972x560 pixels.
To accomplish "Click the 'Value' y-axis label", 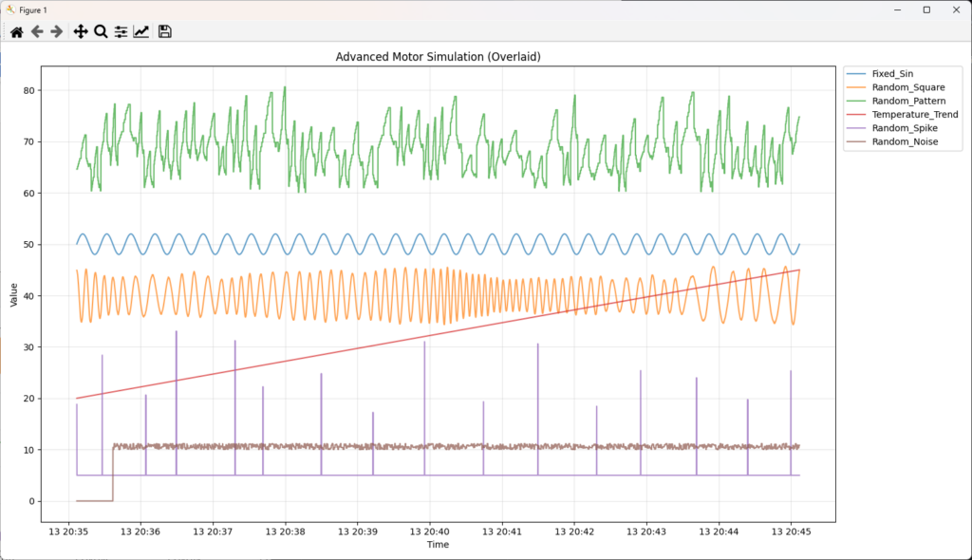I will tap(13, 294).
